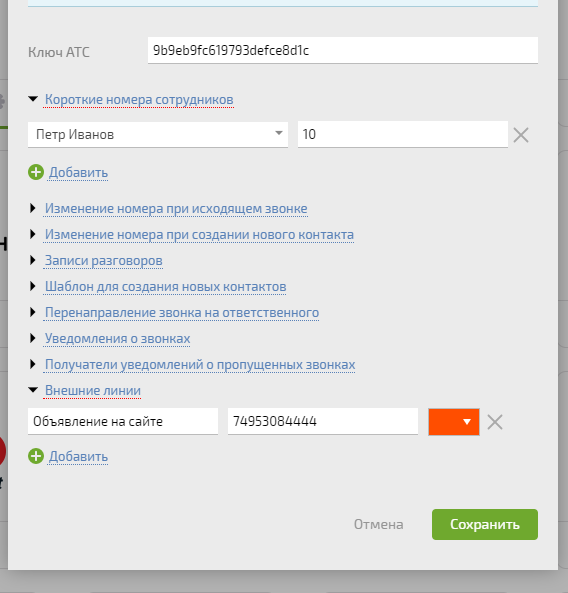The width and height of the screenshot is (568, 593).
Task: Click the Отмена button
Action: [379, 525]
